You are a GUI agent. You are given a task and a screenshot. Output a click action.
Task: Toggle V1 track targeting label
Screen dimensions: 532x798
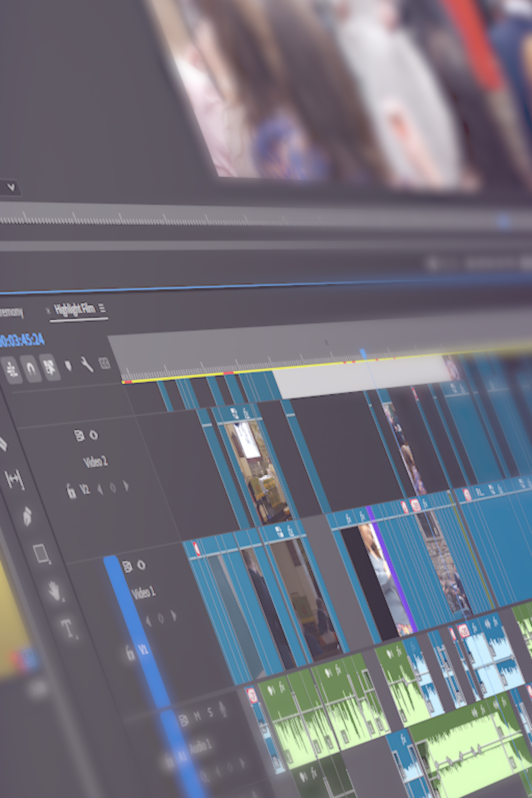click(143, 649)
